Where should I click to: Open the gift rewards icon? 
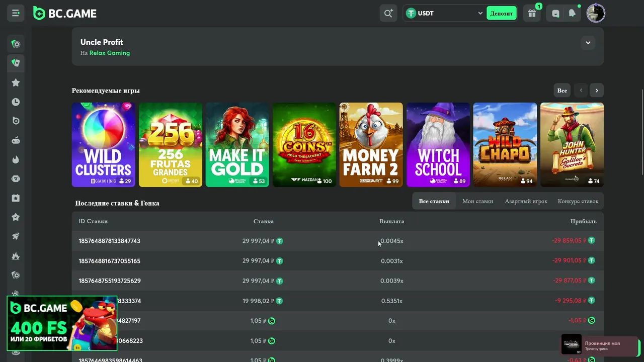[x=532, y=13]
